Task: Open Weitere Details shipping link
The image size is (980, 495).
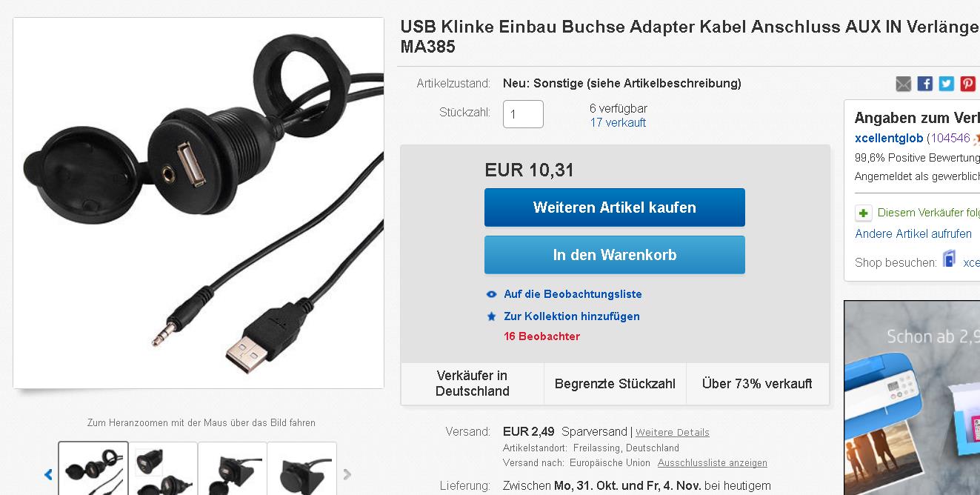Action: pyautogui.click(x=673, y=433)
